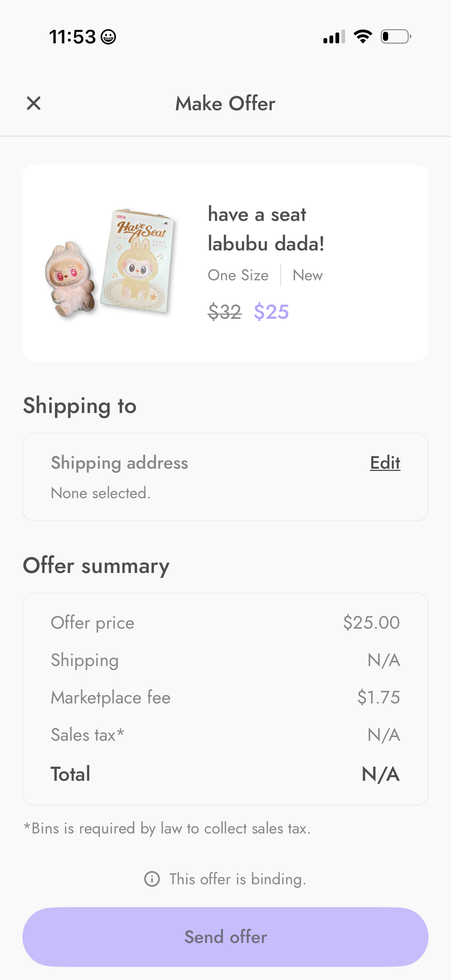Tap the product title 'have a seat labubu dada!'
This screenshot has width=451, height=980.
click(266, 229)
